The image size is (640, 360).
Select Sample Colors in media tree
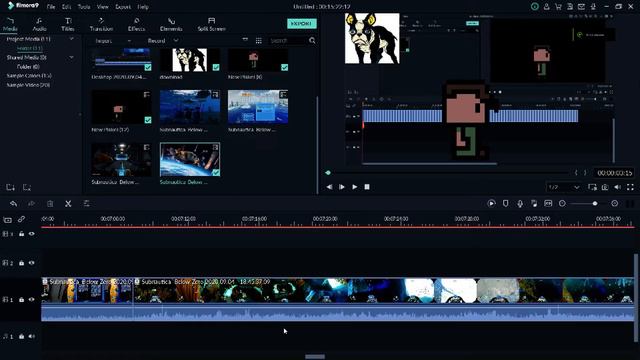click(29, 76)
